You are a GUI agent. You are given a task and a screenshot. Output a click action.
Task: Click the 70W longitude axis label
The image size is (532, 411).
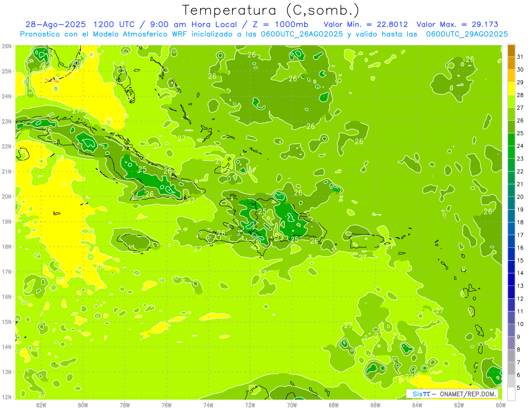tap(292, 404)
